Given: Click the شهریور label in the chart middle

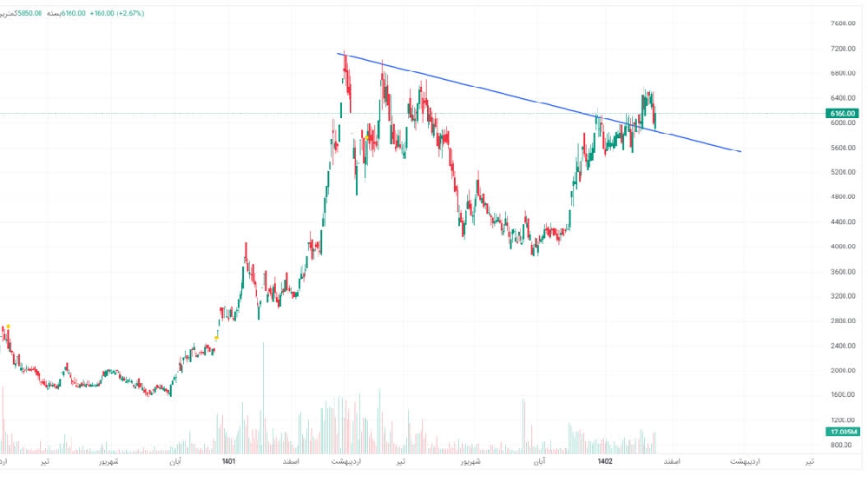Looking at the screenshot, I should pyautogui.click(x=470, y=461).
